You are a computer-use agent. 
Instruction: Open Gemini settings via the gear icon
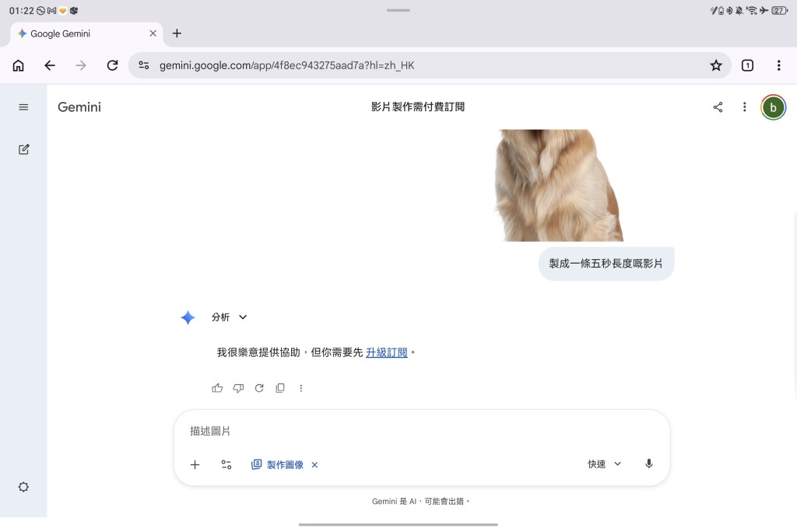click(23, 486)
